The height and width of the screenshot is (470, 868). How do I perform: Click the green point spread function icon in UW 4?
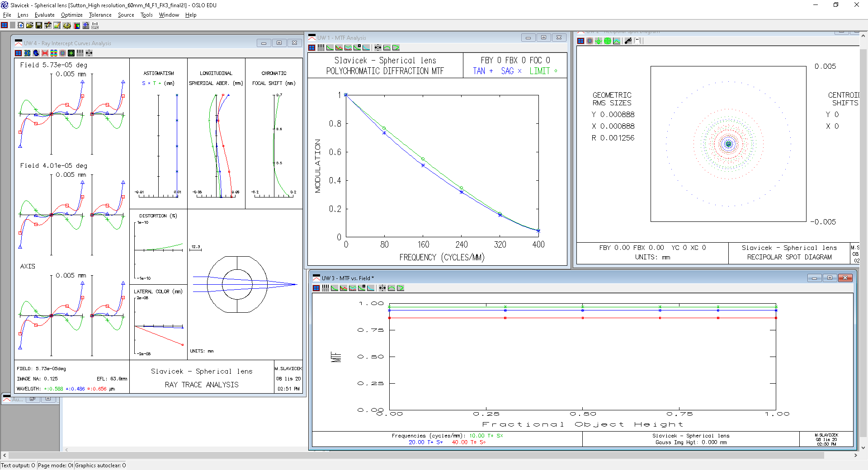(71, 53)
